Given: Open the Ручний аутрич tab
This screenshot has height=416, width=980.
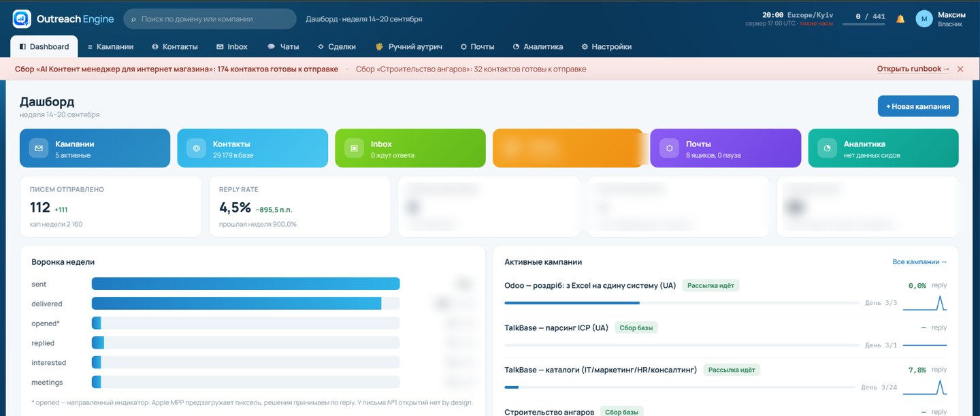Looking at the screenshot, I should [x=409, y=47].
